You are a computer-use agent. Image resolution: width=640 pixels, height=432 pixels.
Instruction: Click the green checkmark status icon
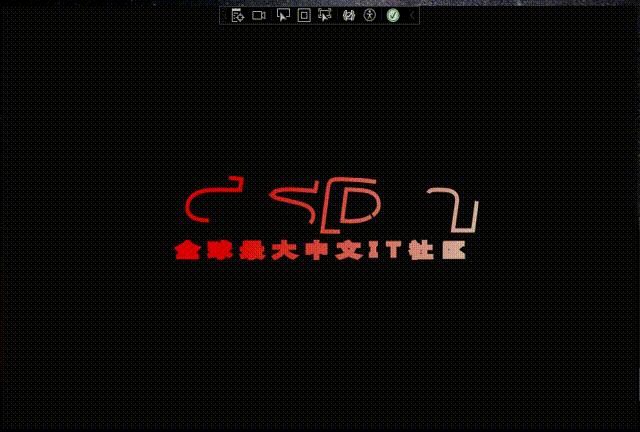tap(393, 16)
